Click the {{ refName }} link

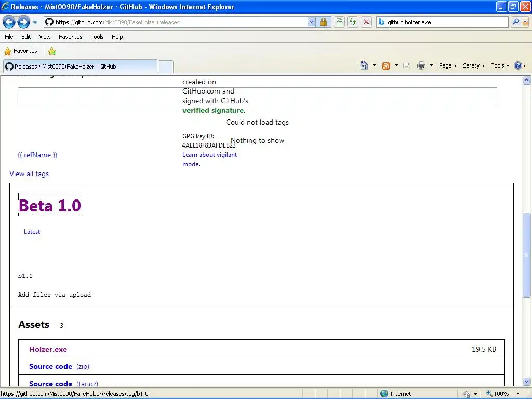37,155
